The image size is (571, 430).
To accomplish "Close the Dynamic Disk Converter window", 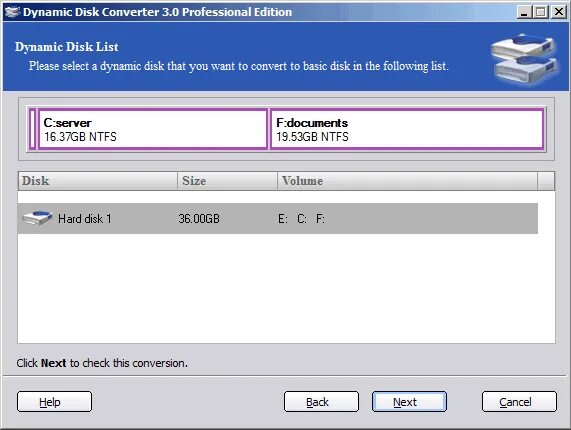I will [559, 12].
